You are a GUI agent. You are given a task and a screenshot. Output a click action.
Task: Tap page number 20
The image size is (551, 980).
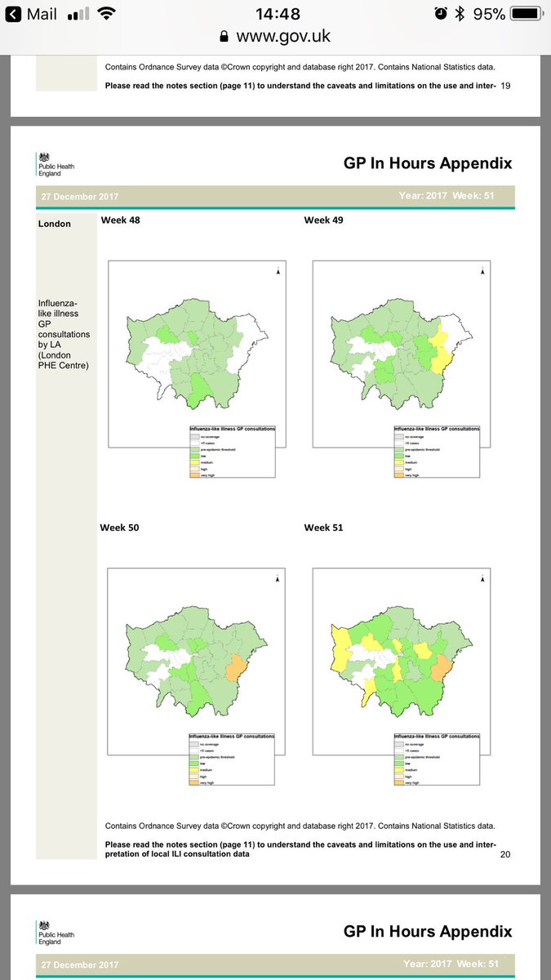(x=504, y=854)
